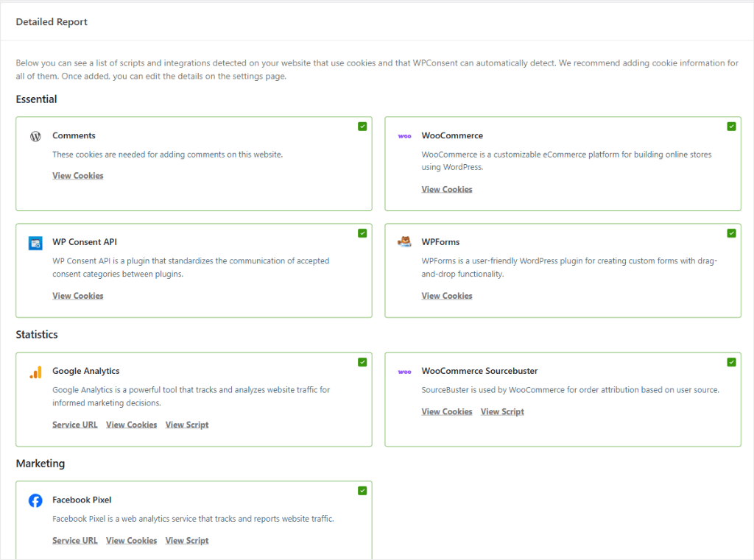Show View Cookies for Google Analytics
Image resolution: width=754 pixels, height=560 pixels.
[131, 425]
